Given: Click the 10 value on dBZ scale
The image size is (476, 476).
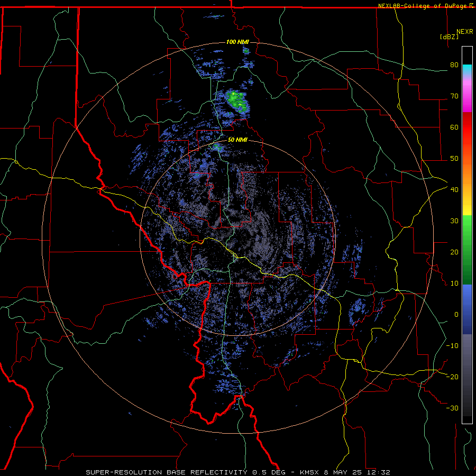Looking at the screenshot, I should (454, 283).
